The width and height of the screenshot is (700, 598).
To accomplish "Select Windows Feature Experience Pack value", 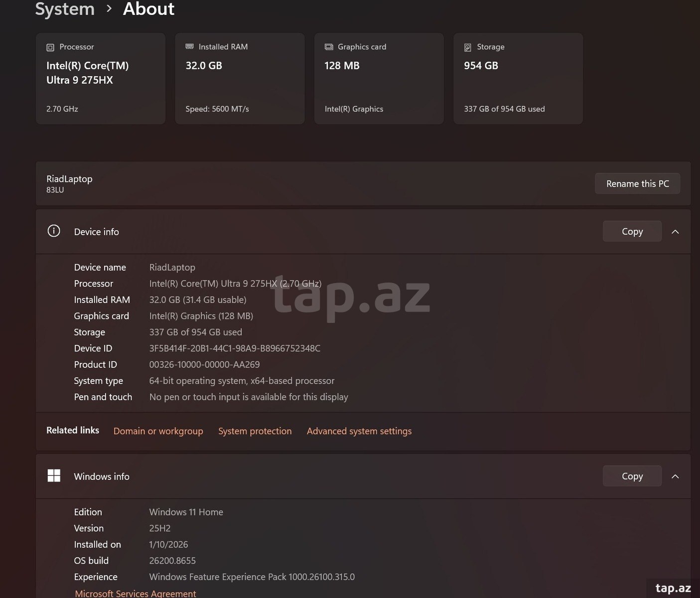I will 252,577.
